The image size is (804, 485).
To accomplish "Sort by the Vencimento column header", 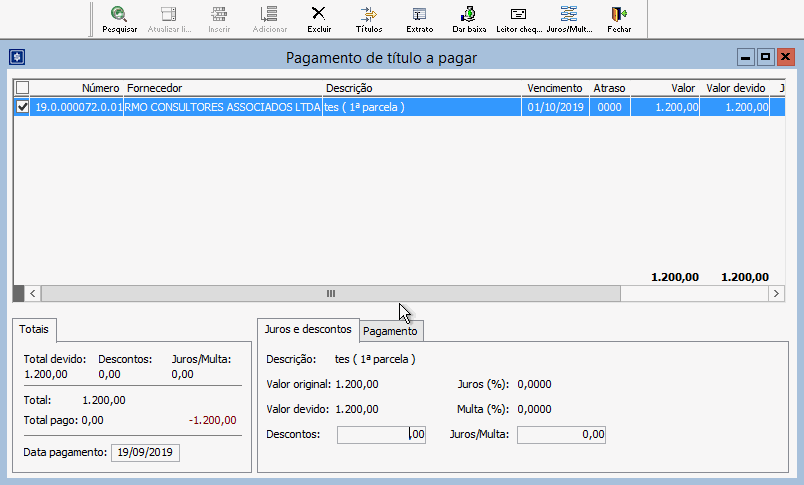I will click(x=554, y=88).
